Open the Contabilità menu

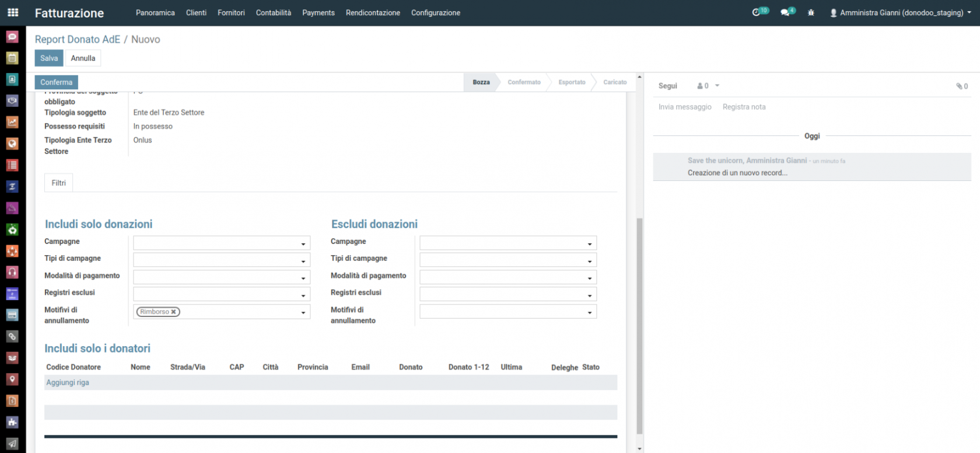pos(273,13)
